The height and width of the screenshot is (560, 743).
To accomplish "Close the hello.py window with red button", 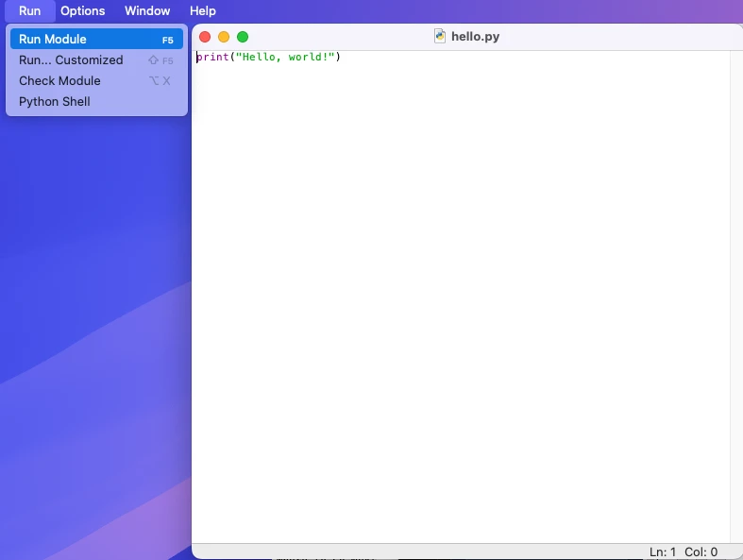I will click(205, 37).
